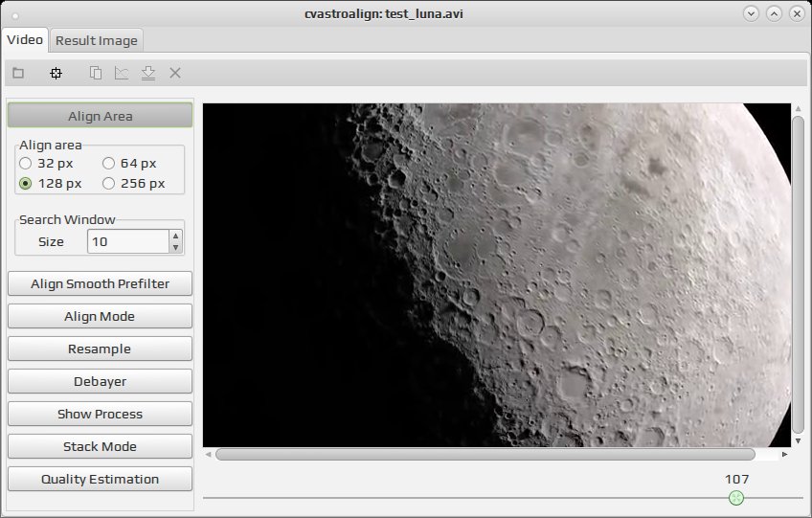Viewport: 812px width, 518px height.
Task: Click the copy pages toolbar icon
Action: 96,73
